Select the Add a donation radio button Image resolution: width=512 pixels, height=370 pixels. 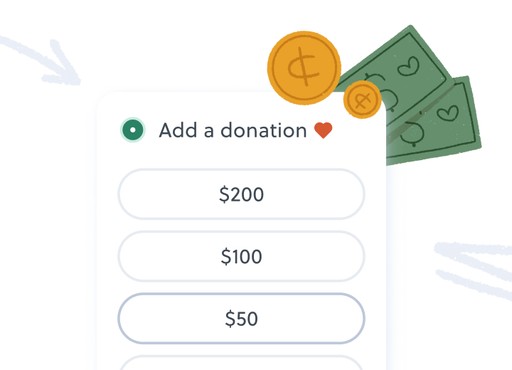coord(133,130)
